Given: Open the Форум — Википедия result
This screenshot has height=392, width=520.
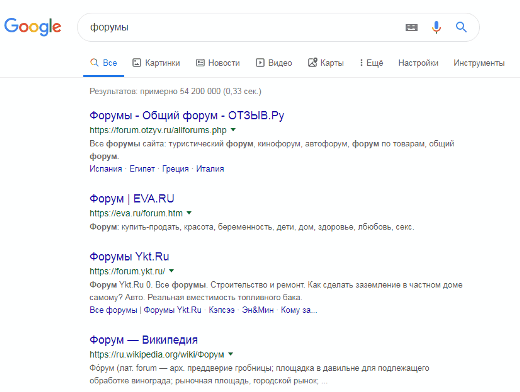Looking at the screenshot, I should tap(143, 340).
